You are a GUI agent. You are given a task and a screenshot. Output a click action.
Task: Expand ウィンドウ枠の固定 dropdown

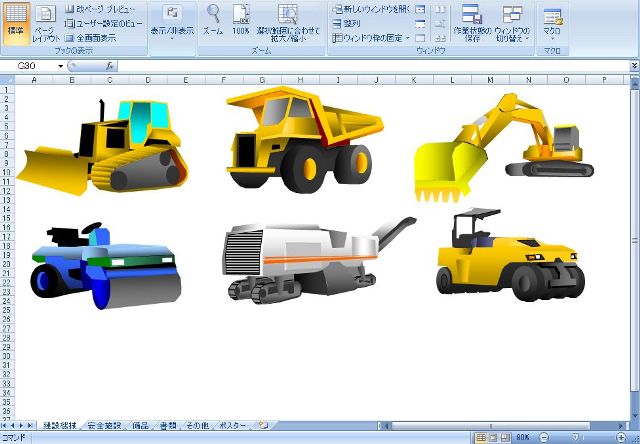tap(371, 38)
